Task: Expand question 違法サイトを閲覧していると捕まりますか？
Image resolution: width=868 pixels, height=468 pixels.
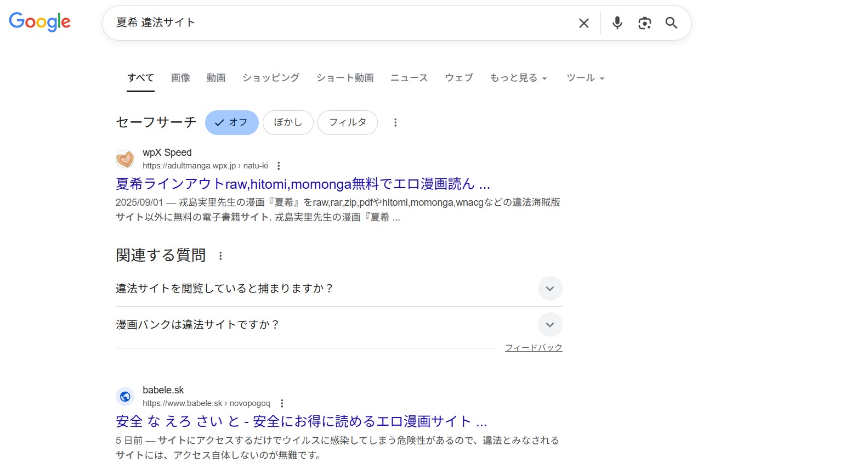Action: (x=339, y=289)
